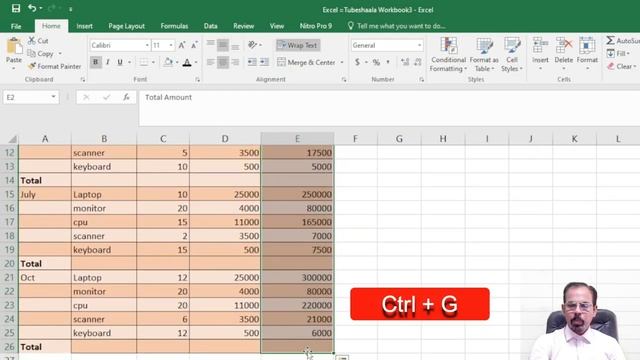Copy the selected cells
This screenshot has height=360, width=640.
click(x=40, y=53)
